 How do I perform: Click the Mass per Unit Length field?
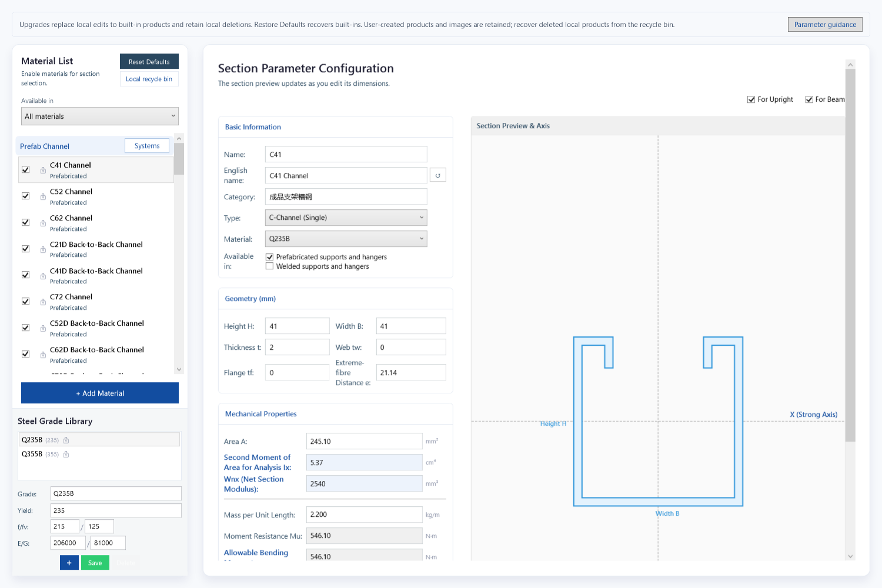coord(365,514)
